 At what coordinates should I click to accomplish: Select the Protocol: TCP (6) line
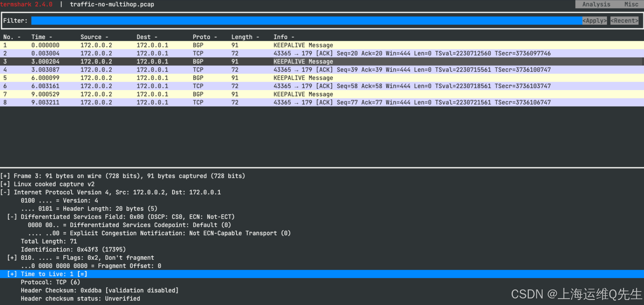pos(50,282)
